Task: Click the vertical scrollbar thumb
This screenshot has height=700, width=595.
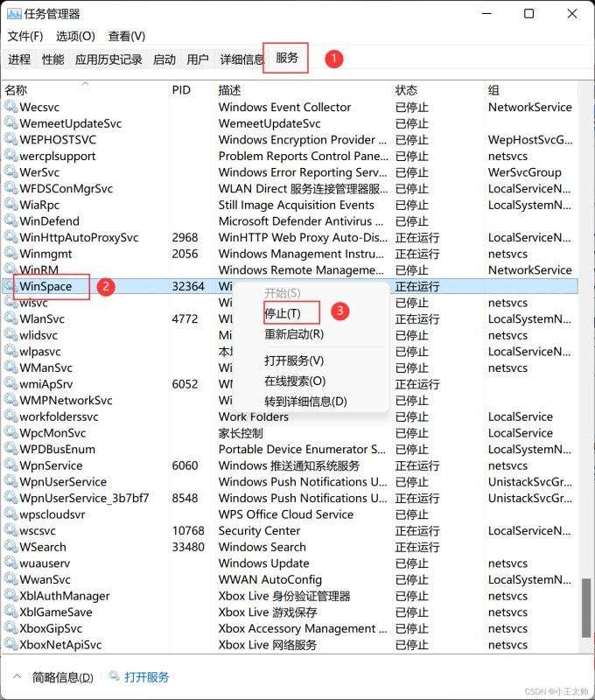Action: (585, 608)
